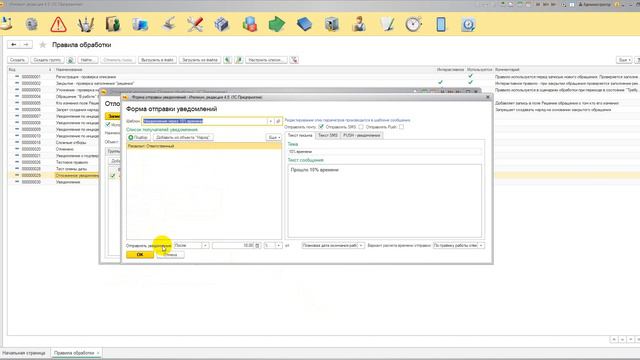The width and height of the screenshot is (640, 360).
Task: Click the Найти button
Action: [x=87, y=60]
